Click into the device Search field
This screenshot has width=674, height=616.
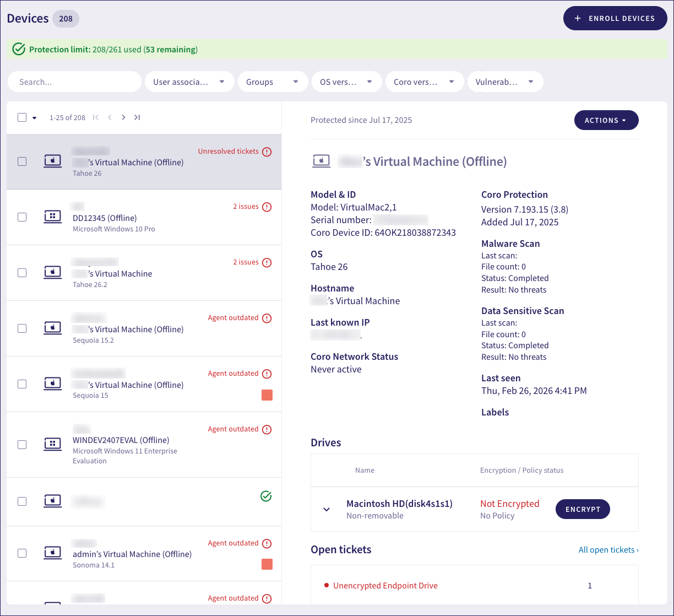click(x=75, y=82)
